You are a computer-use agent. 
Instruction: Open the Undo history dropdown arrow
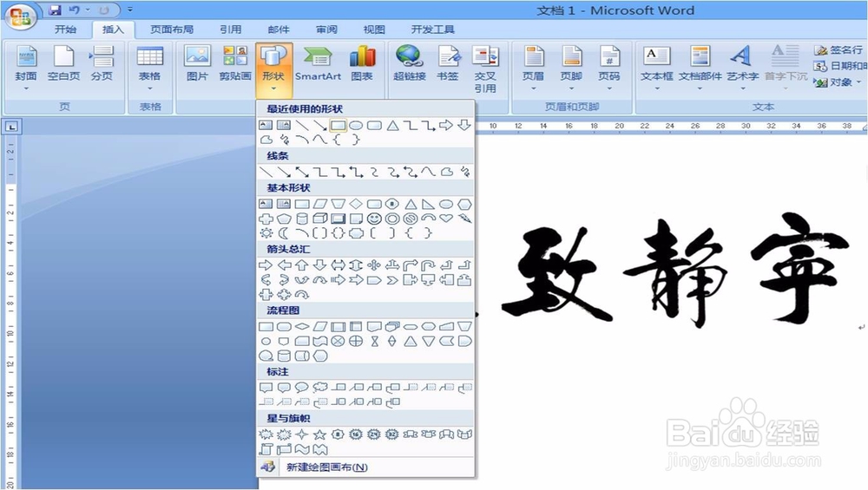pyautogui.click(x=88, y=10)
